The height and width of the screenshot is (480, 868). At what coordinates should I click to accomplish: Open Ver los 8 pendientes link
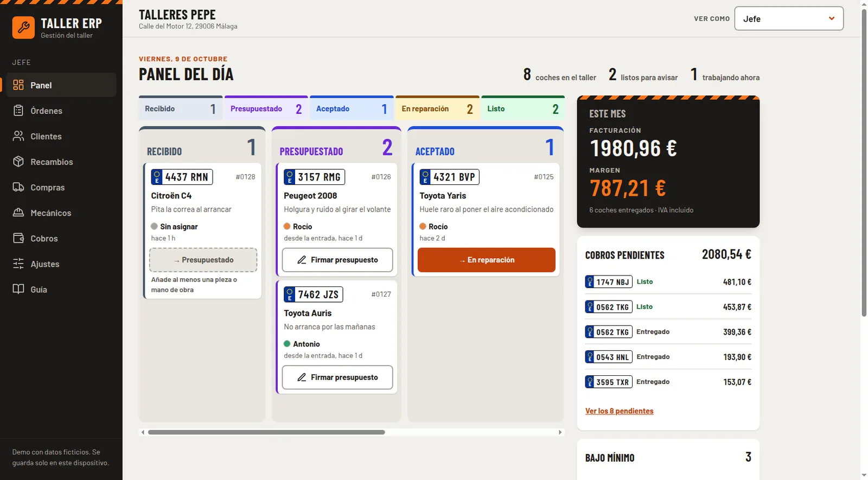[x=619, y=411]
